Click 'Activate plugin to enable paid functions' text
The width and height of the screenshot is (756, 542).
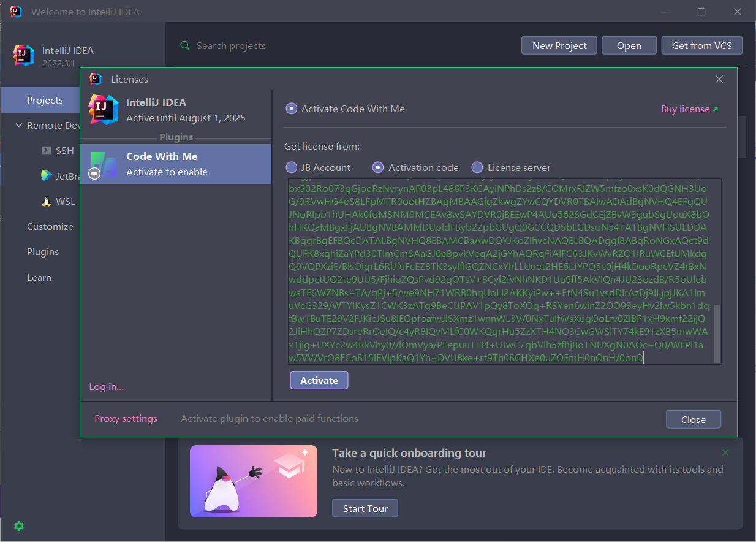coord(270,418)
